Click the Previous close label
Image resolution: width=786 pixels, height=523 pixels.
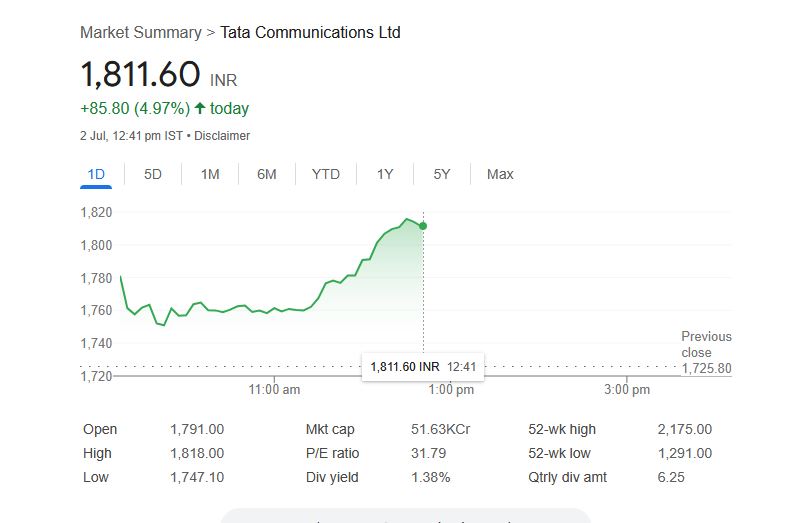pos(706,344)
